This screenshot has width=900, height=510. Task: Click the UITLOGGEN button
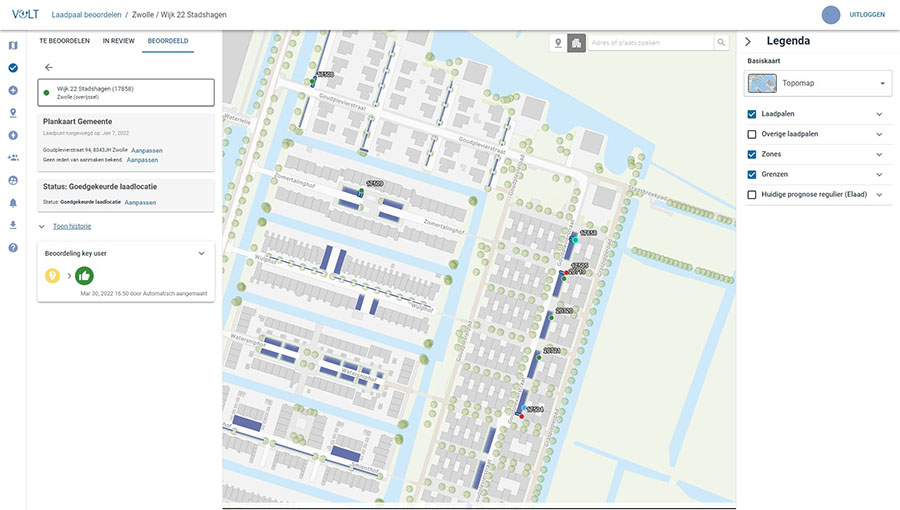tap(866, 15)
